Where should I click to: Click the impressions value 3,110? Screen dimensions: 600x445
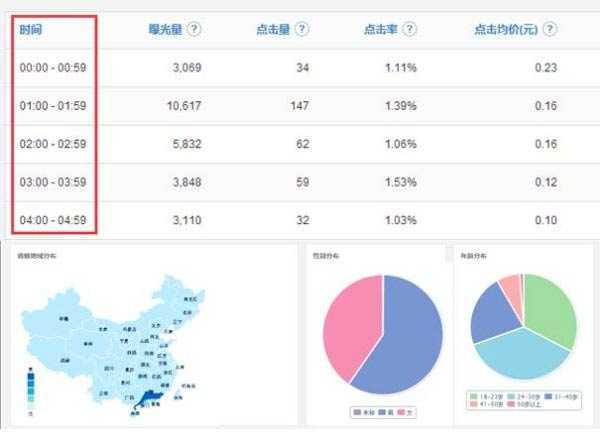[187, 220]
